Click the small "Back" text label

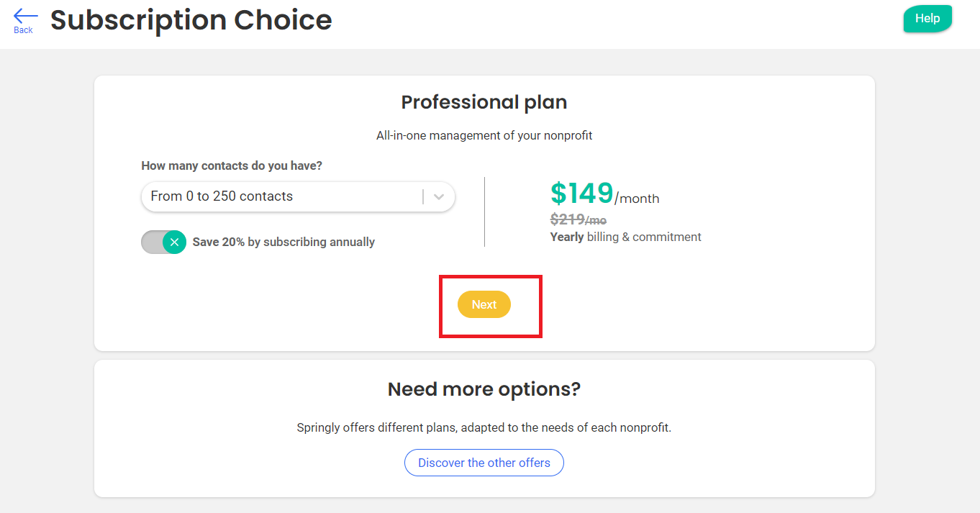coord(23,30)
